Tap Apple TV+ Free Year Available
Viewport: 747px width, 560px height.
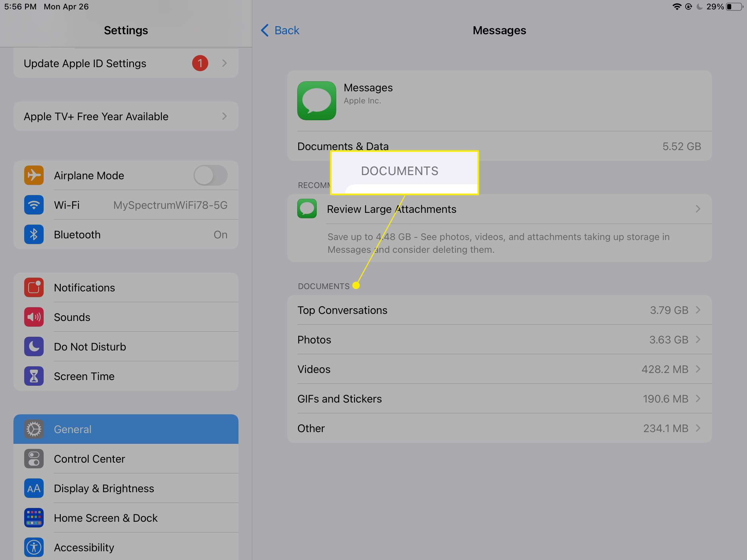(126, 116)
